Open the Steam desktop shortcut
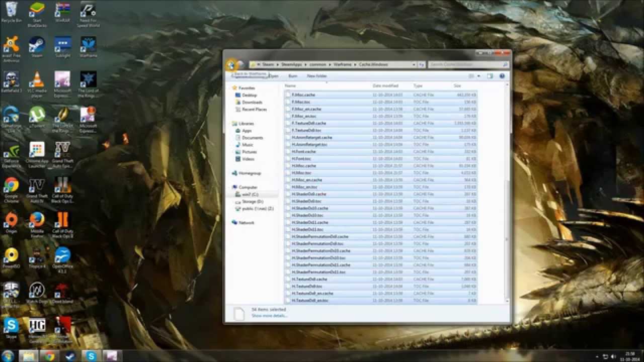The image size is (644, 362). pos(37,47)
